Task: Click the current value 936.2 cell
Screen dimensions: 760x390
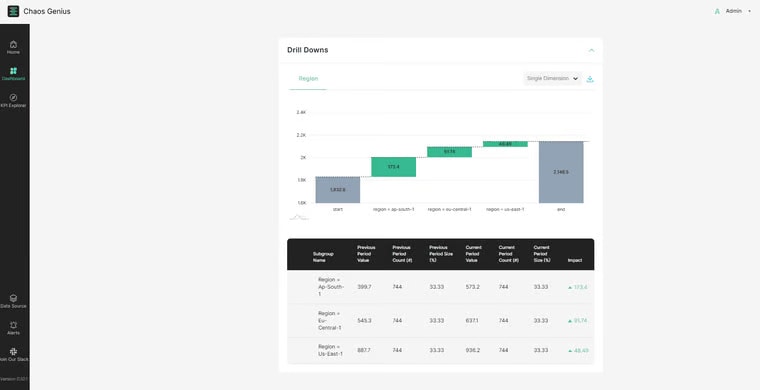Action: pyautogui.click(x=473, y=350)
